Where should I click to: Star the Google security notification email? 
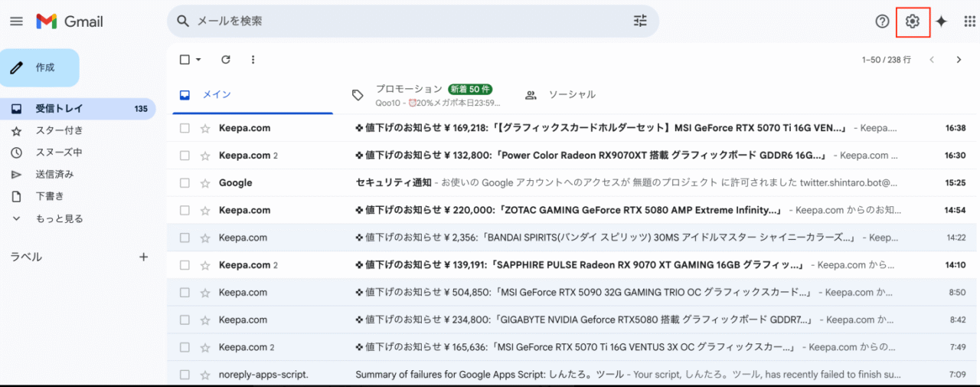[204, 183]
